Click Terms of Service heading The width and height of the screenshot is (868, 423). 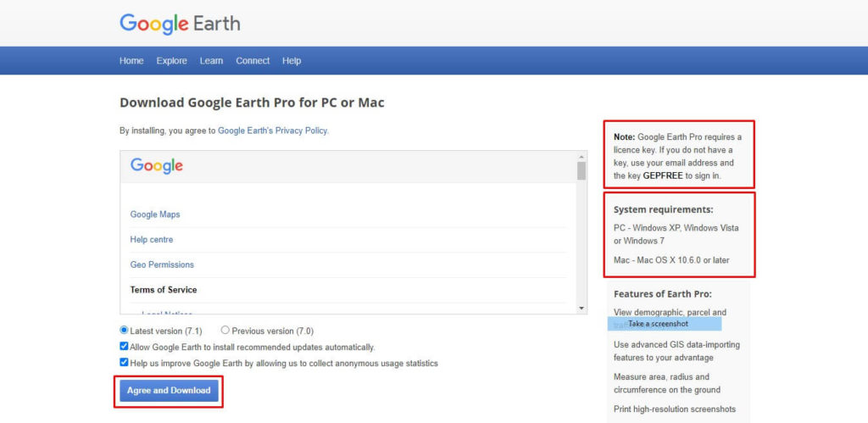coord(164,290)
